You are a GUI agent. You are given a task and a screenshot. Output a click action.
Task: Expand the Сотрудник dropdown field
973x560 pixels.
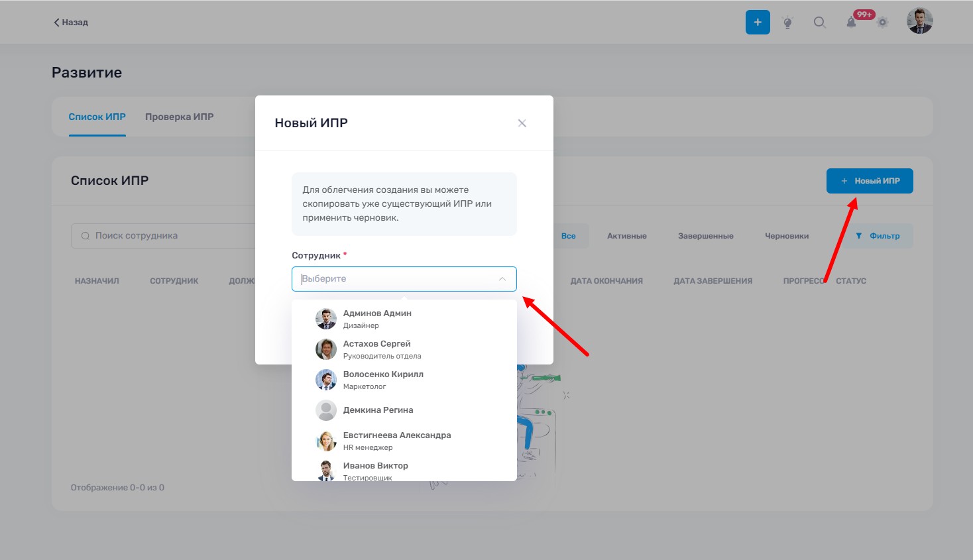coord(395,279)
